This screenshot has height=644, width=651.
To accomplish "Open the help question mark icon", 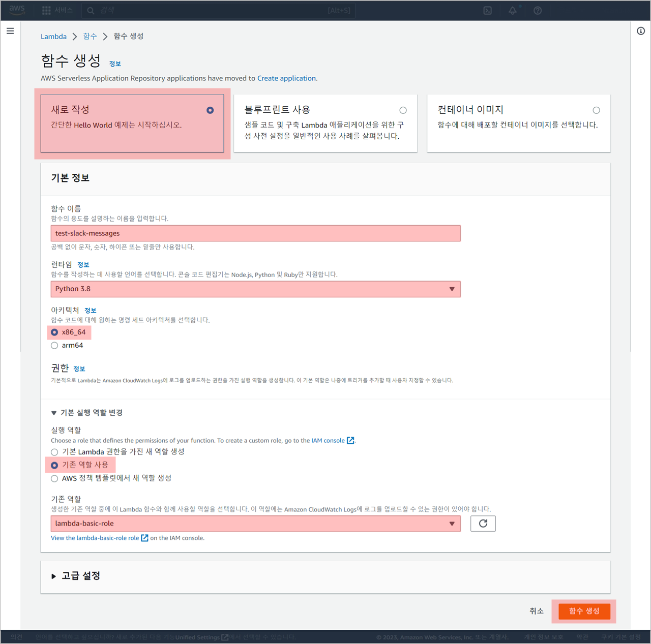I will pyautogui.click(x=538, y=10).
